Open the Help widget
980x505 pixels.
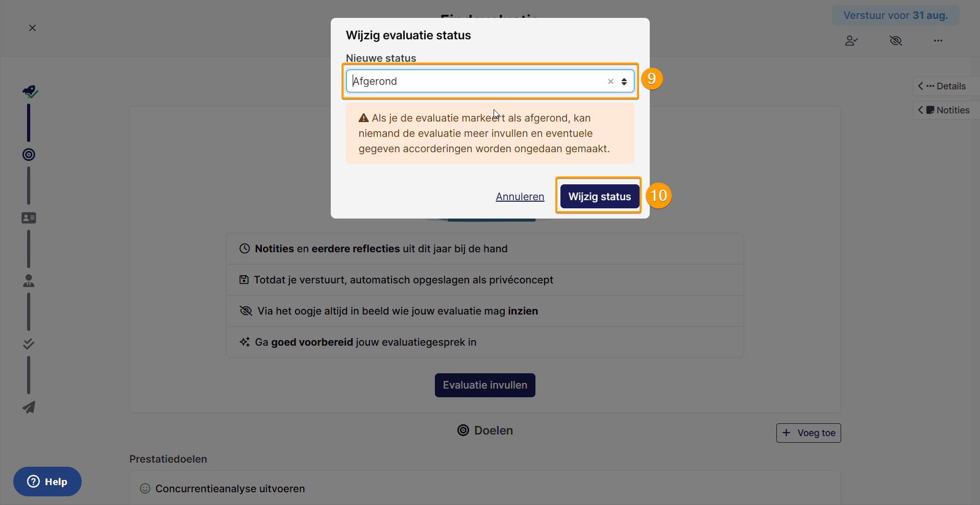47,482
